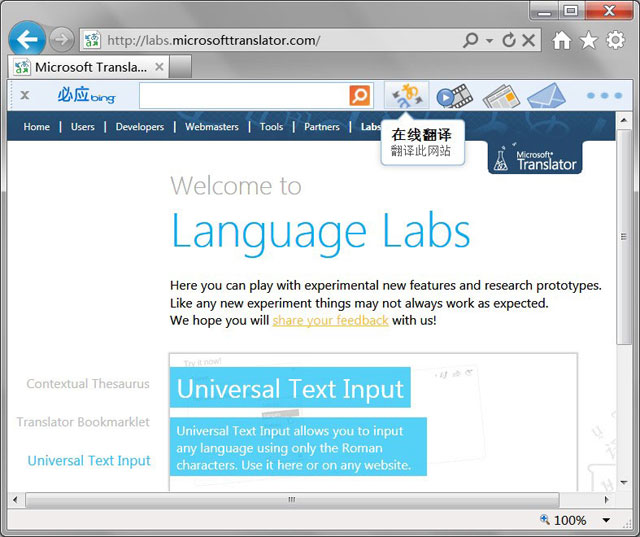Close the Microsoft Translator tab
Viewport: 640px width, 537px height.
[160, 67]
